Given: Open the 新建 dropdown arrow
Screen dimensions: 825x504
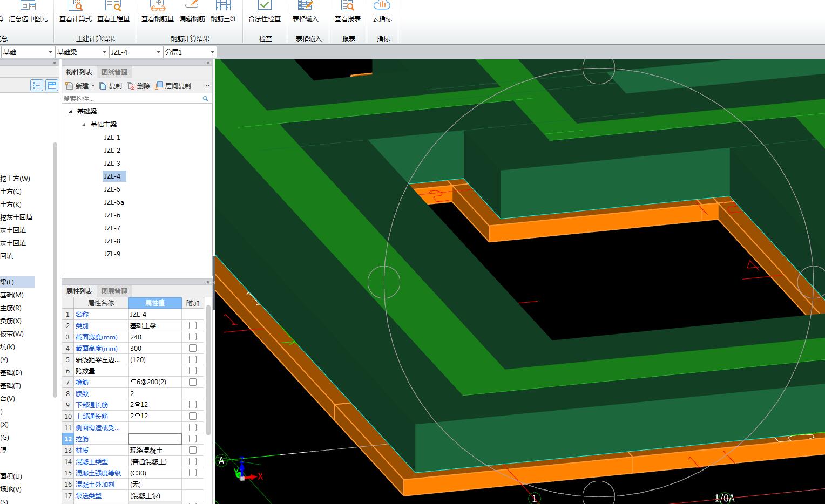Looking at the screenshot, I should click(93, 86).
